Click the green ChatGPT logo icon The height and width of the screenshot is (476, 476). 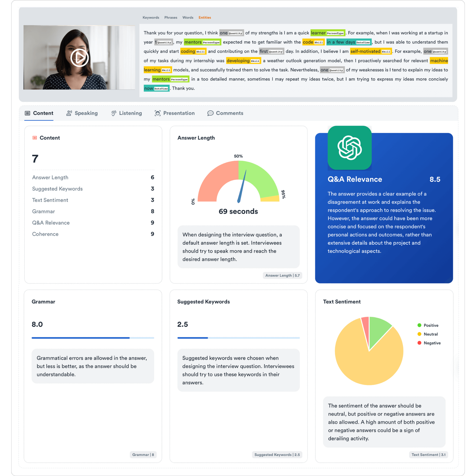[x=349, y=148]
